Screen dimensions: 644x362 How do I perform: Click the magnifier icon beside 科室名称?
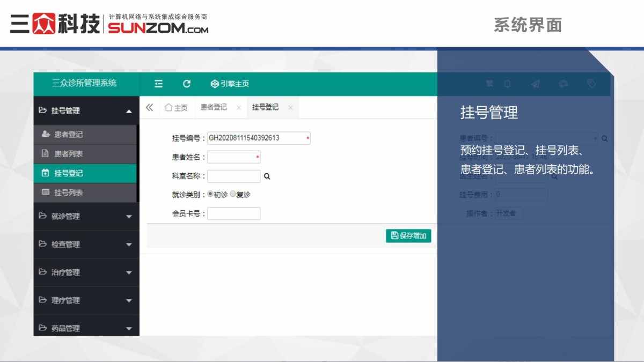(x=267, y=175)
